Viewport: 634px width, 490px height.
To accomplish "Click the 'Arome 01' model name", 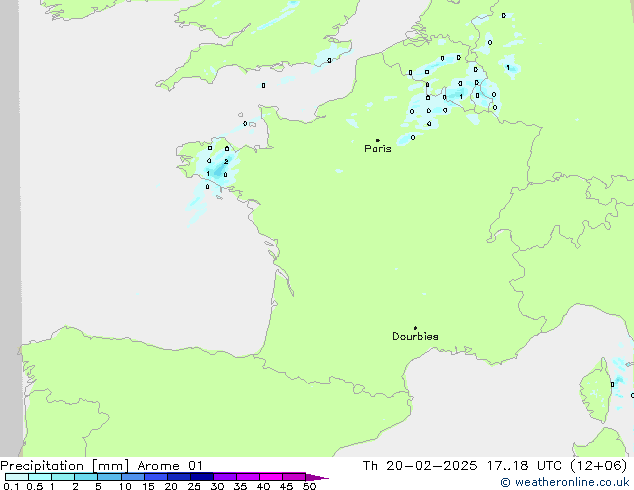I will (170, 466).
